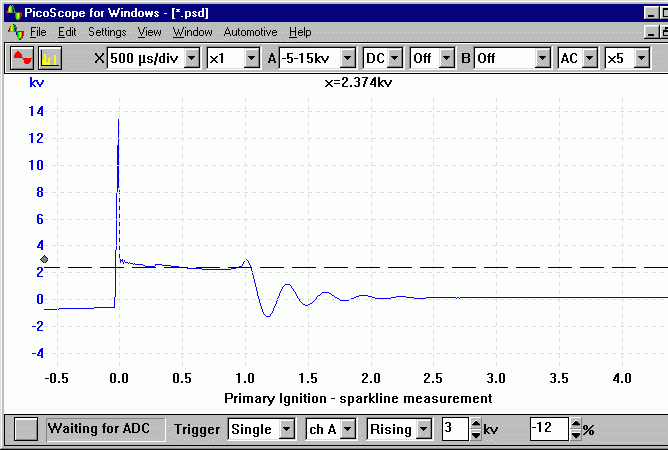Click the Primary Ignition sparkline measurement caption

point(358,398)
